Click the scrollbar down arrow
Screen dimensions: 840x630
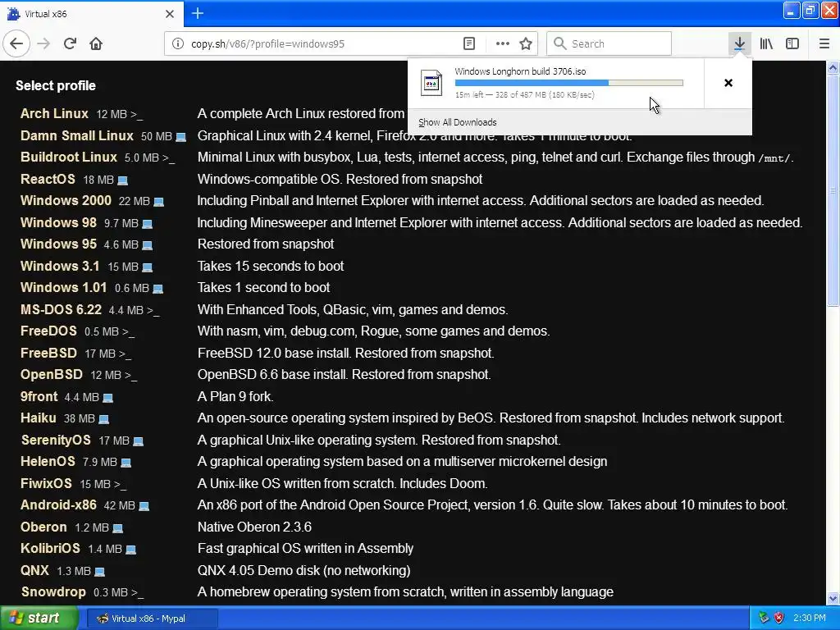[833, 598]
